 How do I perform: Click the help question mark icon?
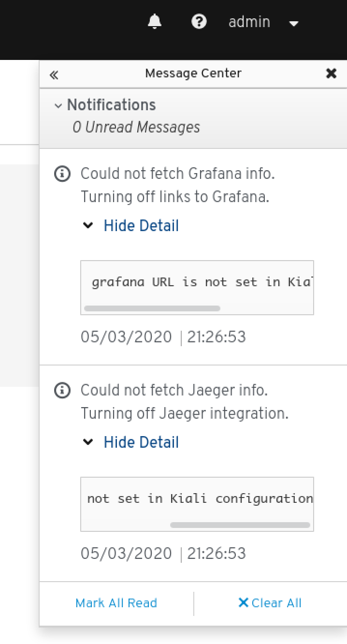click(199, 21)
